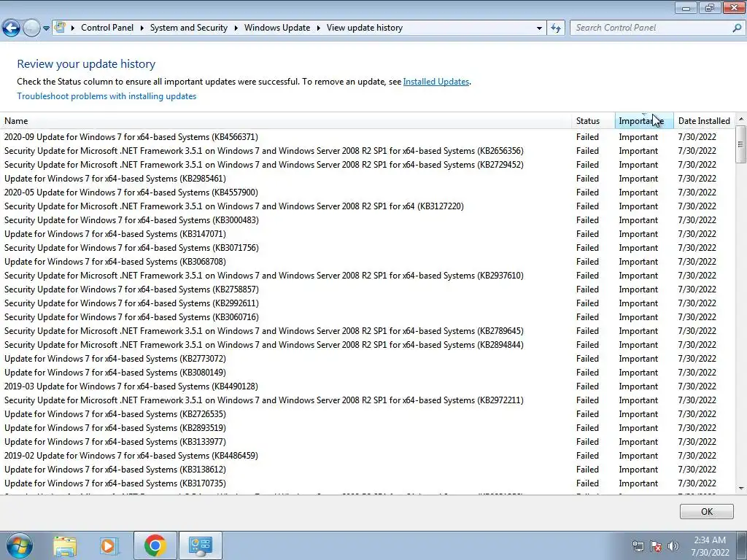
Task: Select the KB3138612 update row
Action: [367, 470]
